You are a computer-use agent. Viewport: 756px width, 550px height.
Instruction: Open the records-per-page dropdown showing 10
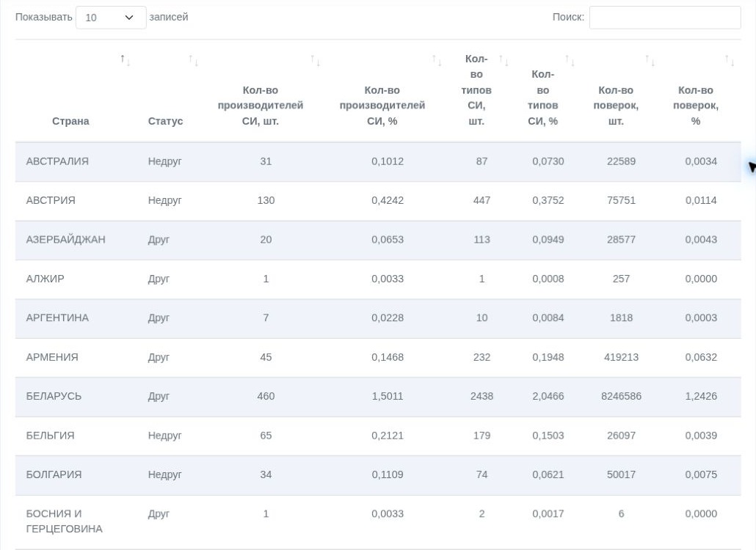pos(111,18)
